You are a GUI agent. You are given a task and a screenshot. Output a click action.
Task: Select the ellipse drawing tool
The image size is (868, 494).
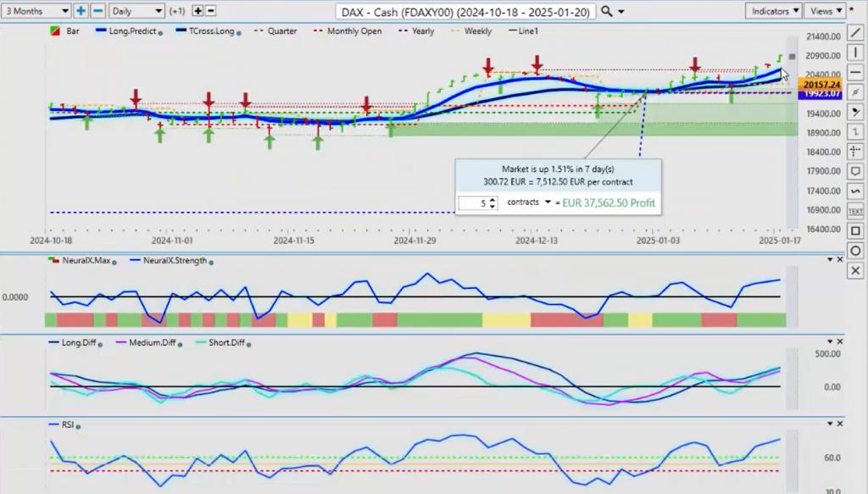pos(855,250)
